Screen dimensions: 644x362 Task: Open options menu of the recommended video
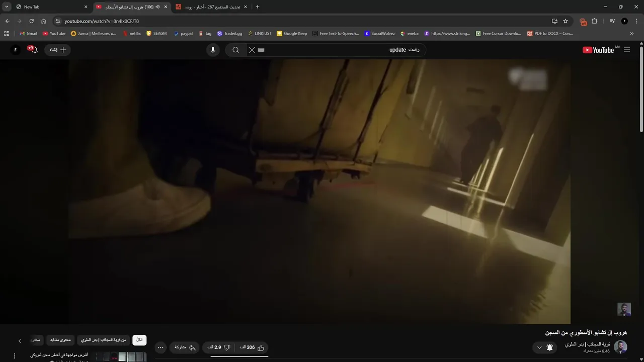click(x=14, y=356)
